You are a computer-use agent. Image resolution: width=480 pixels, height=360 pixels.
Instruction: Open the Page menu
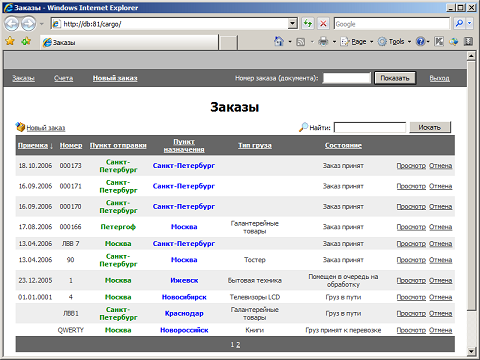tap(356, 42)
